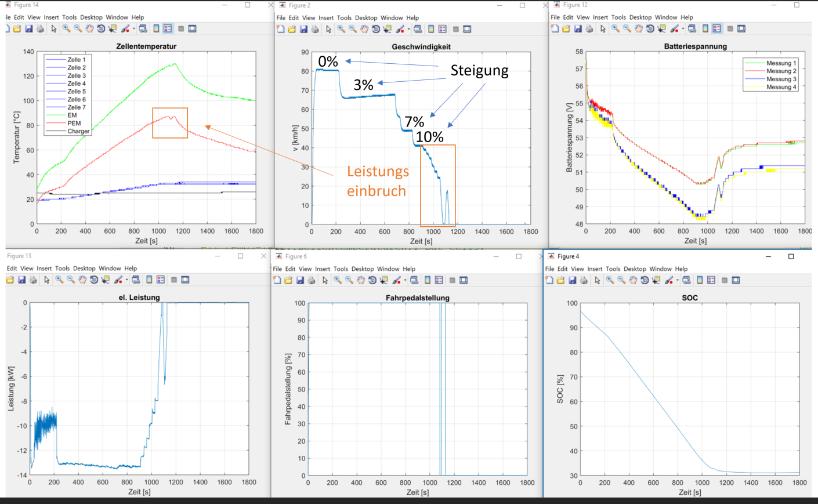The width and height of the screenshot is (818, 504).
Task: Save Figure 6 with the floppy disk icon
Action: 300,280
